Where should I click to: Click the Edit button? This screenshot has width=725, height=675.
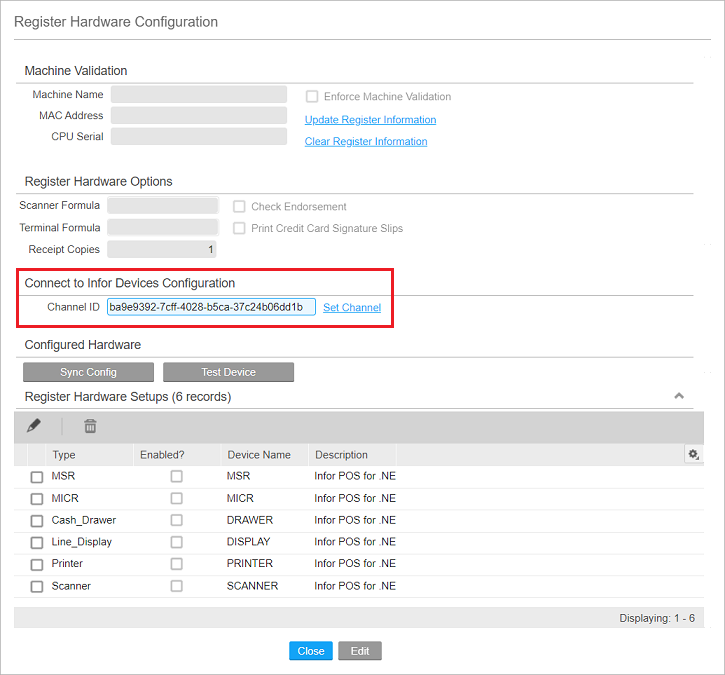click(360, 651)
